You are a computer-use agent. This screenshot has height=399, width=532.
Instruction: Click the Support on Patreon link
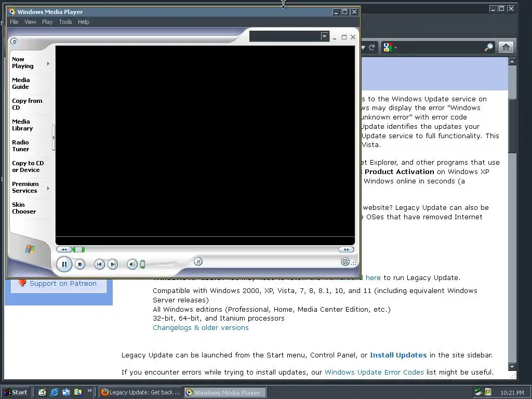point(63,283)
